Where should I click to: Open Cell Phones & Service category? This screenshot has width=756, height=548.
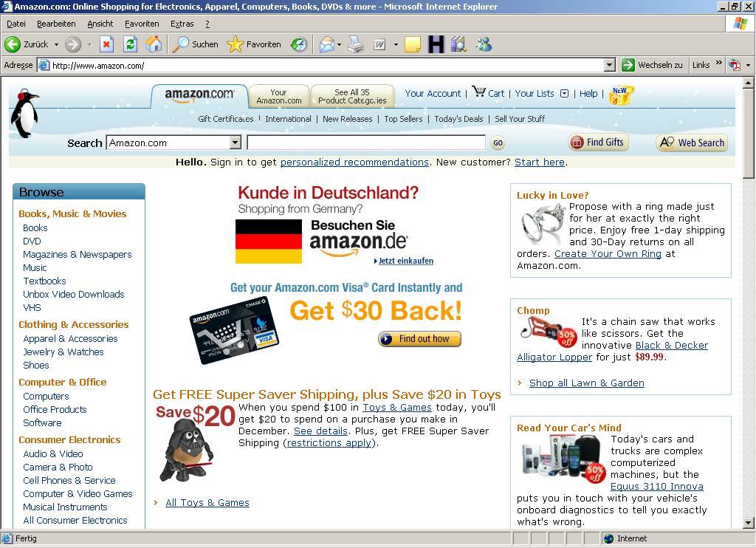coord(69,481)
